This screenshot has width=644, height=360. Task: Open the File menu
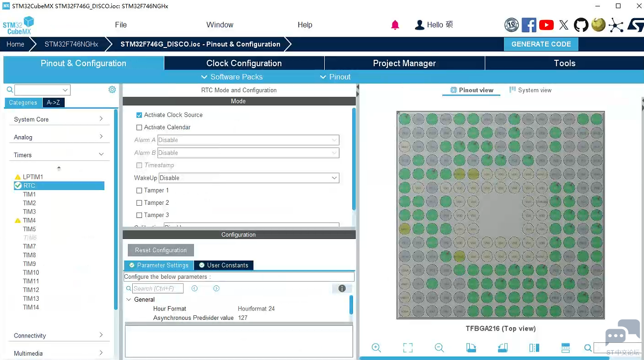120,25
